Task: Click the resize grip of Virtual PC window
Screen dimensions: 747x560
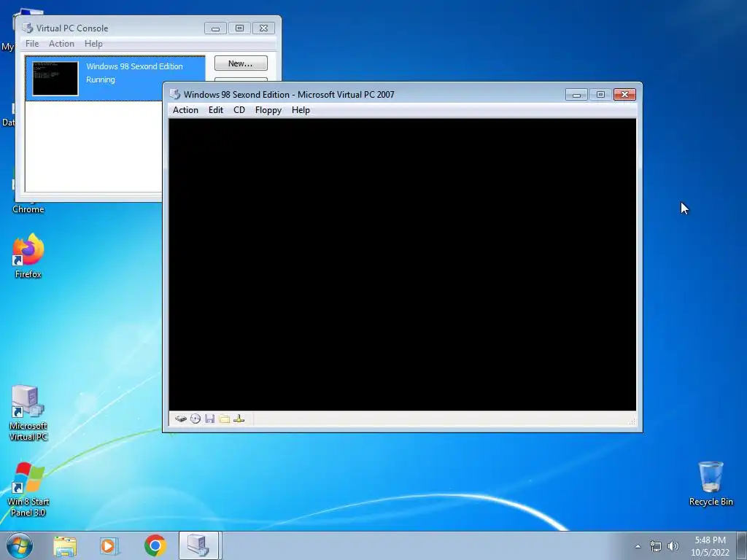Action: coord(632,422)
